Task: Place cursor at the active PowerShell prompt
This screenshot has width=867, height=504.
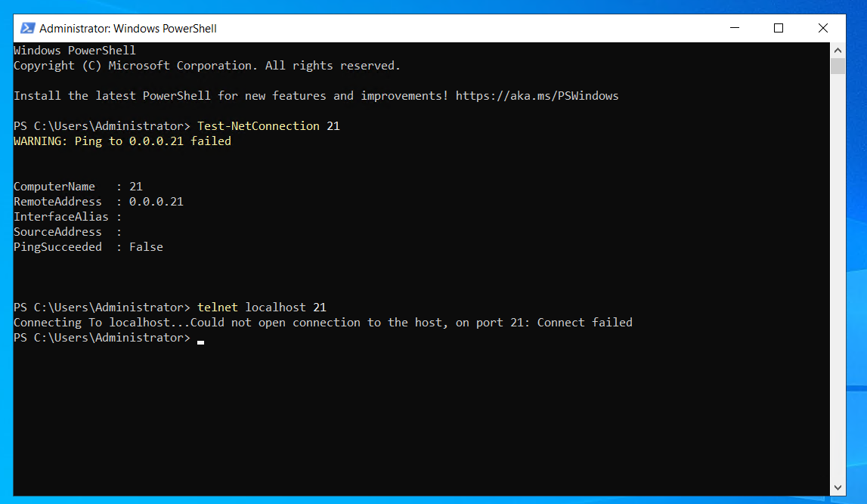Action: point(200,339)
